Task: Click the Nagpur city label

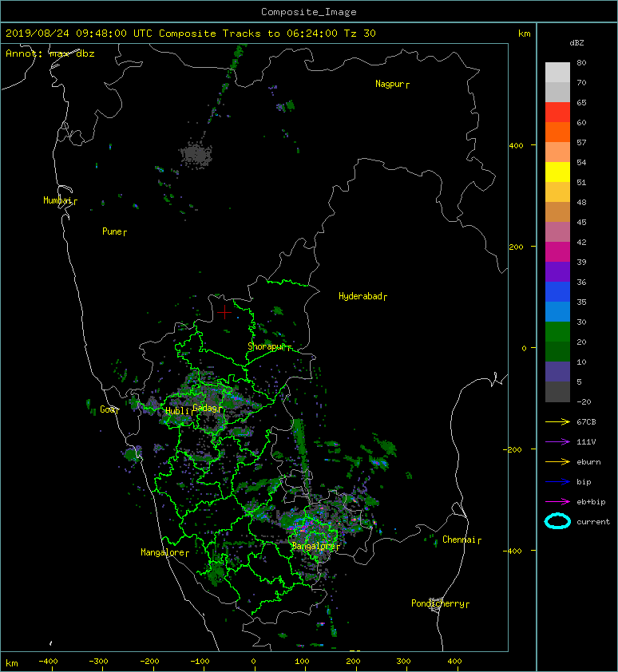Action: (392, 84)
